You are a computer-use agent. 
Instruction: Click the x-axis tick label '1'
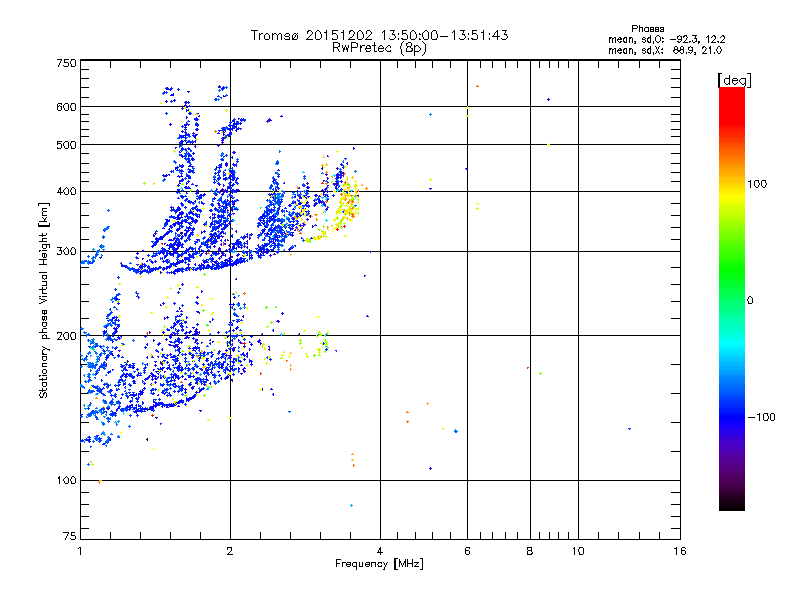point(80,551)
